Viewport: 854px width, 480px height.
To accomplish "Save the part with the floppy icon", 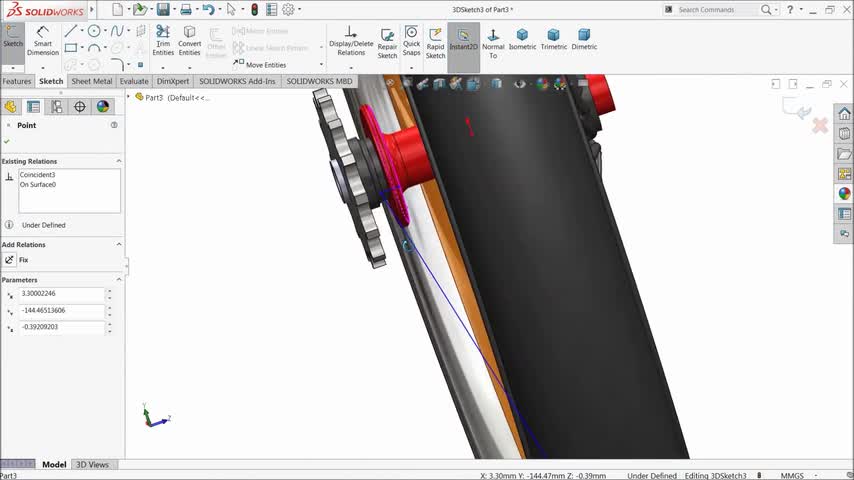I will coord(163,9).
